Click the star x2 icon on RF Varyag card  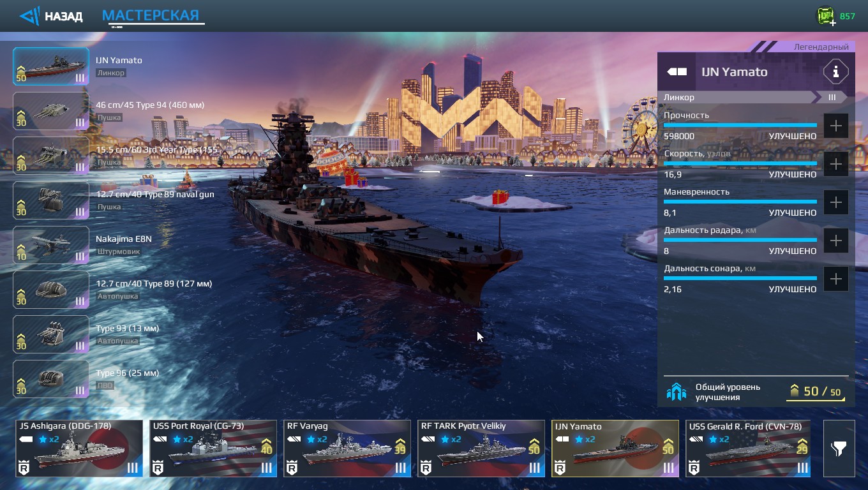tap(317, 440)
